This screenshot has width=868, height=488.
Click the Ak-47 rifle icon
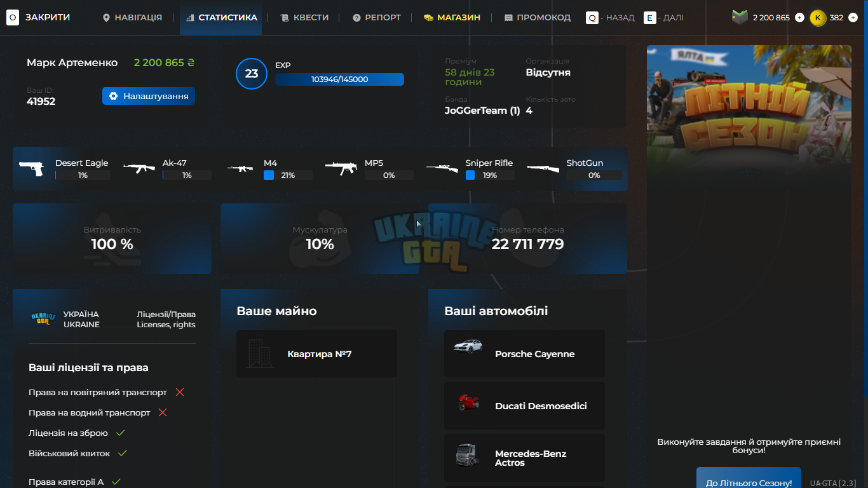point(139,168)
